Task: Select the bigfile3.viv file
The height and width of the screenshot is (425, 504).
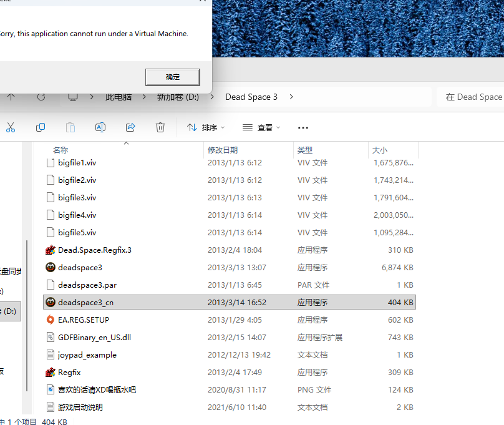Action: click(x=77, y=197)
